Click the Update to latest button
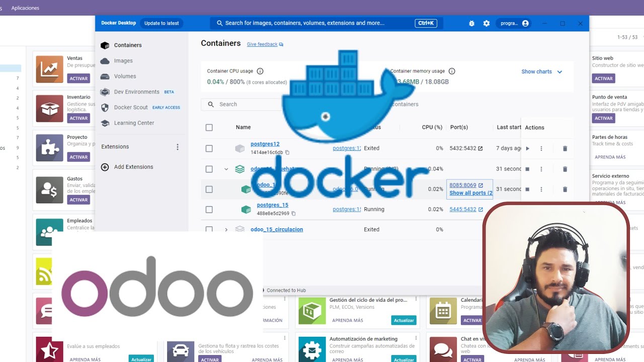 point(162,23)
